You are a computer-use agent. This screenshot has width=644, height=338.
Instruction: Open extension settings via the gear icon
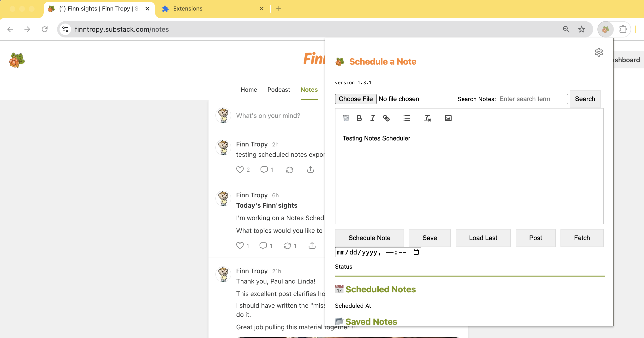(x=599, y=52)
